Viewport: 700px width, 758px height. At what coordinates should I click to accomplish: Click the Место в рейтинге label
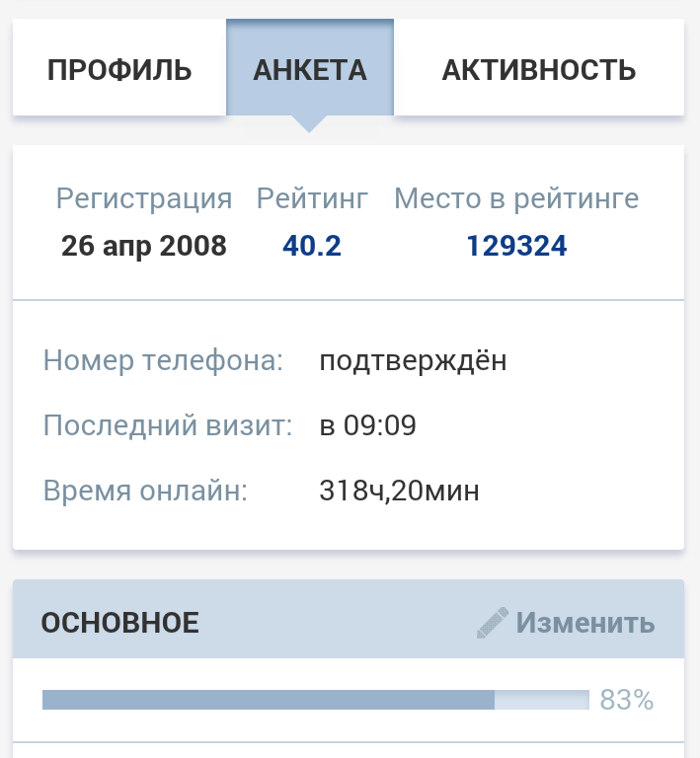pos(516,198)
